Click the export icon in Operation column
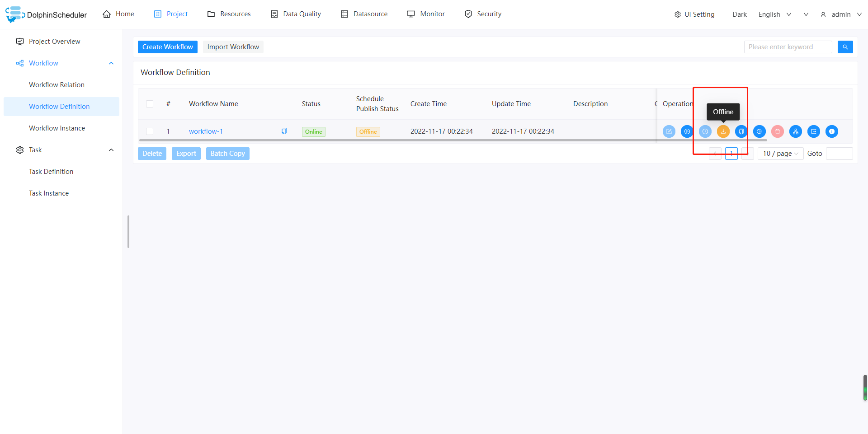Viewport: 868px width, 434px height. point(814,131)
